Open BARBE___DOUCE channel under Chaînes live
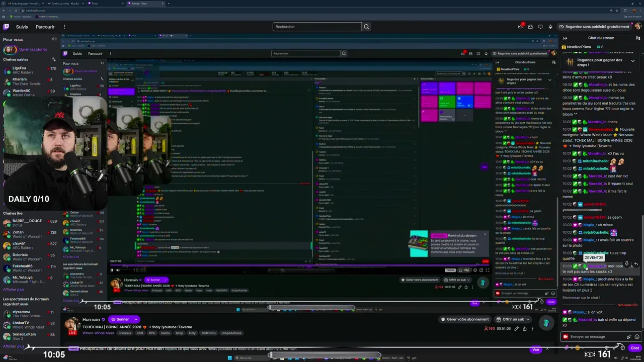Viewport: 644px width, 362px height. point(29,223)
